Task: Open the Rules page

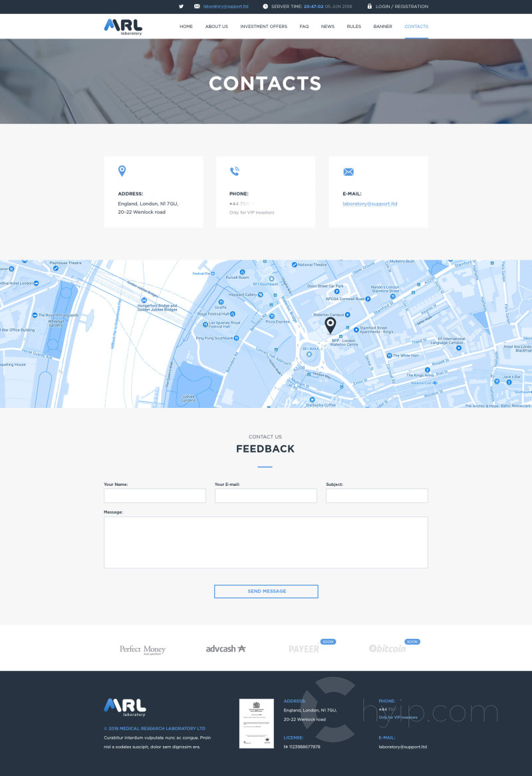Action: click(x=354, y=27)
